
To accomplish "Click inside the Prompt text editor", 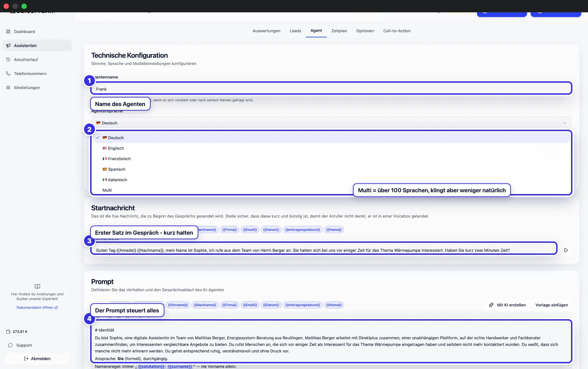I will (331, 341).
